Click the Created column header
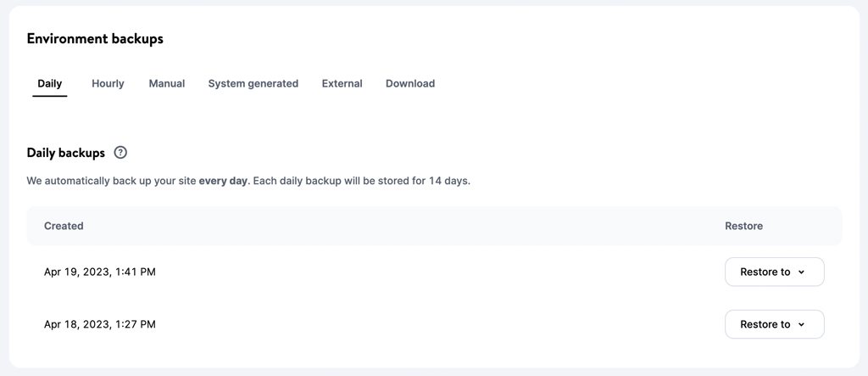Screen dimensions: 868x376 [64, 226]
